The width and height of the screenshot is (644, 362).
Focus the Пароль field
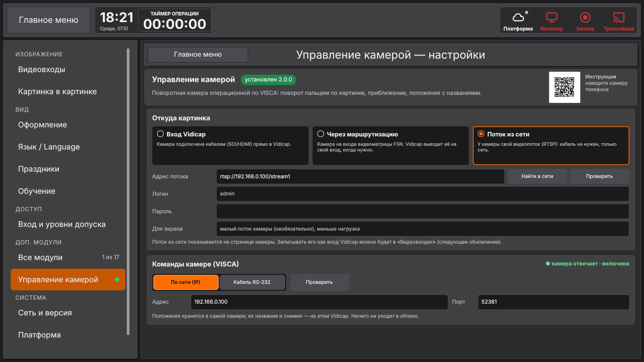point(423,211)
